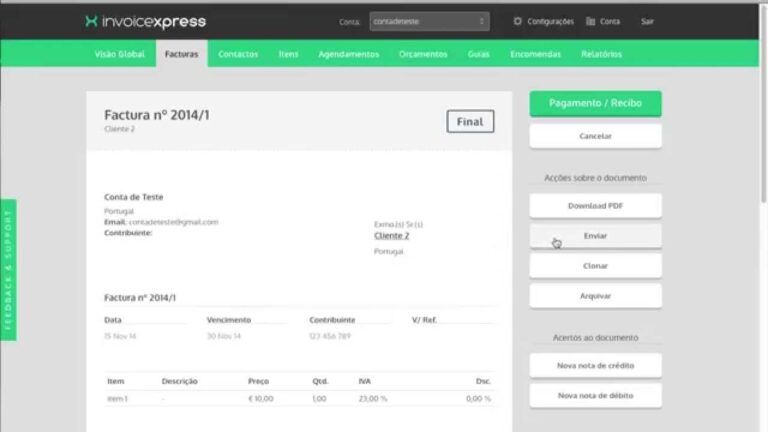
Task: Select the Agendamentos tab
Action: point(348,54)
